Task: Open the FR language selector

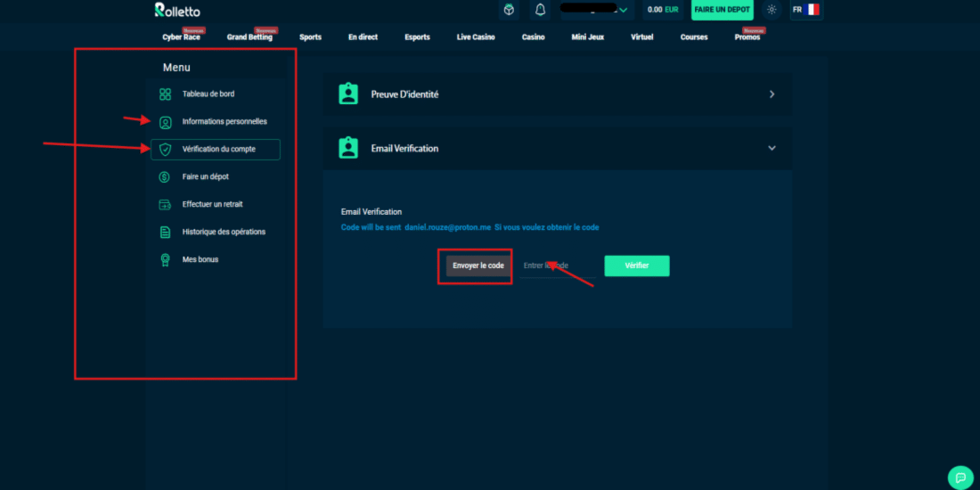Action: click(x=805, y=10)
